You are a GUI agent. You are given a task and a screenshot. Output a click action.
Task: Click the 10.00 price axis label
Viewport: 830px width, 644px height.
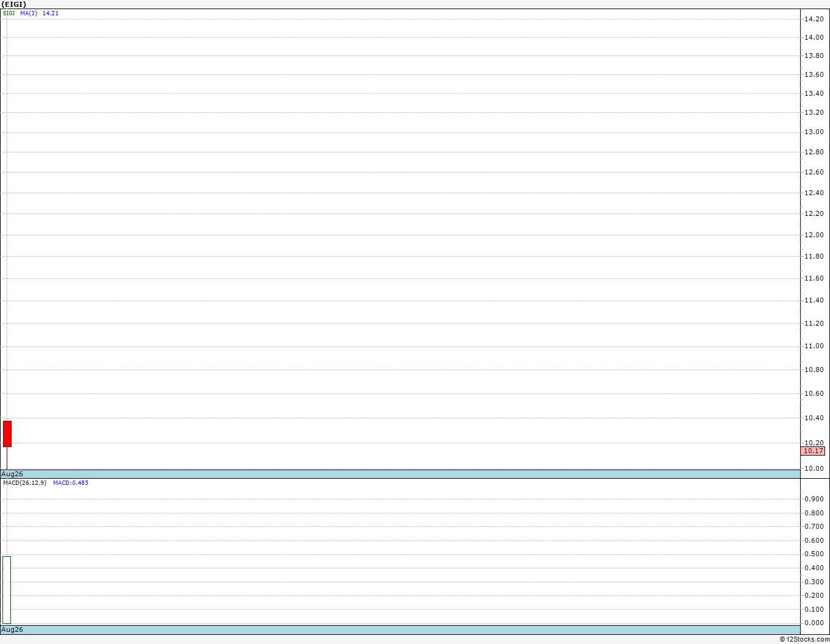[x=814, y=468]
